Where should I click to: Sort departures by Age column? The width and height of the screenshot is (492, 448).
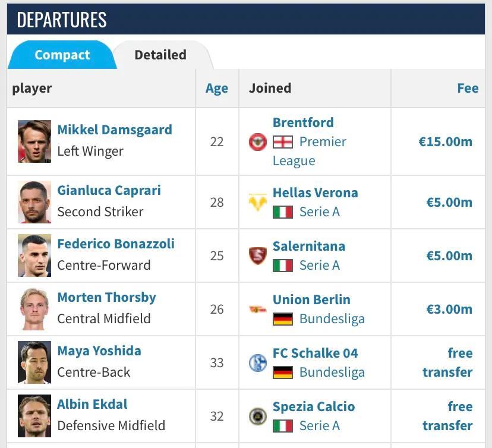(x=217, y=89)
